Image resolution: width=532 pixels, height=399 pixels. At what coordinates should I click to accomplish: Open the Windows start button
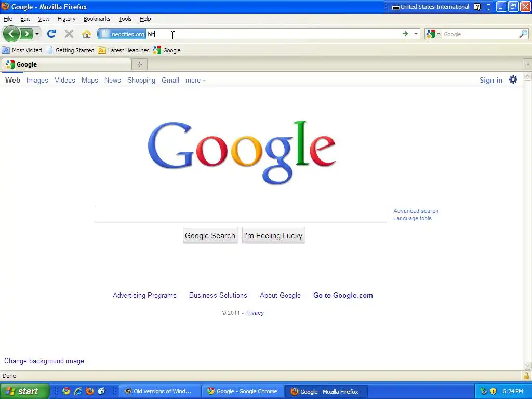pyautogui.click(x=24, y=391)
